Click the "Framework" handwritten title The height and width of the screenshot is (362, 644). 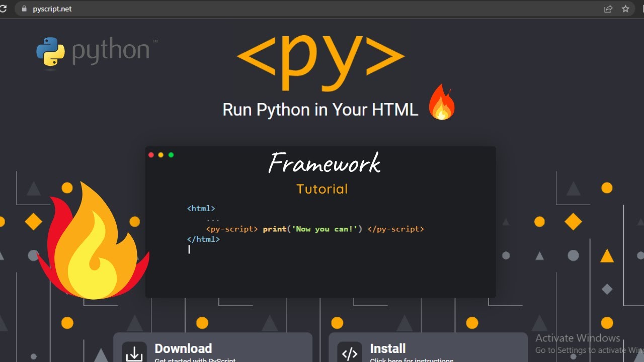pos(325,163)
